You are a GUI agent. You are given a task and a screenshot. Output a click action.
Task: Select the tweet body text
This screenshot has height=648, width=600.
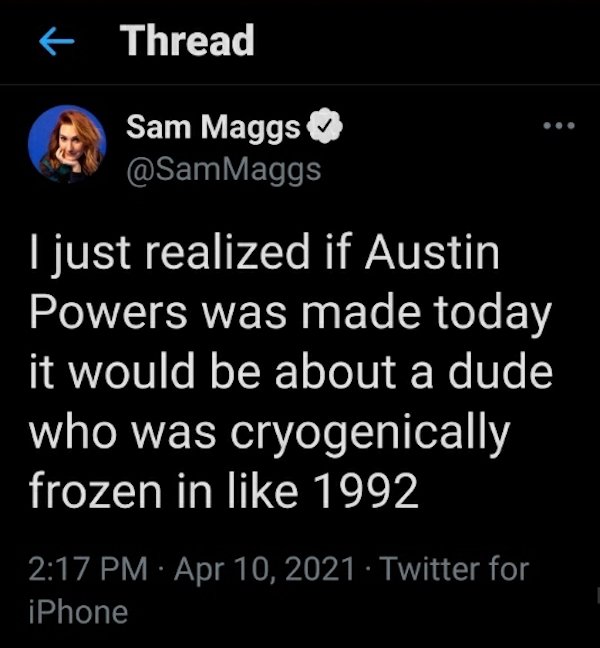point(290,371)
